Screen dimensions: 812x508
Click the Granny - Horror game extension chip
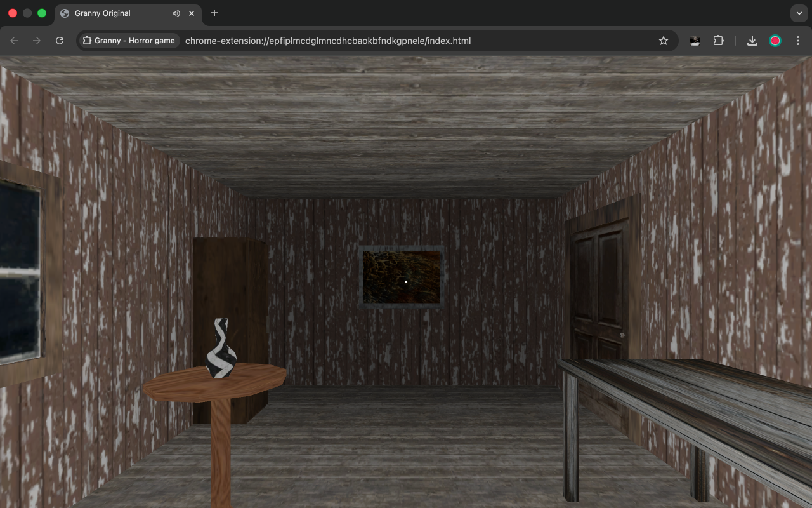tap(129, 41)
